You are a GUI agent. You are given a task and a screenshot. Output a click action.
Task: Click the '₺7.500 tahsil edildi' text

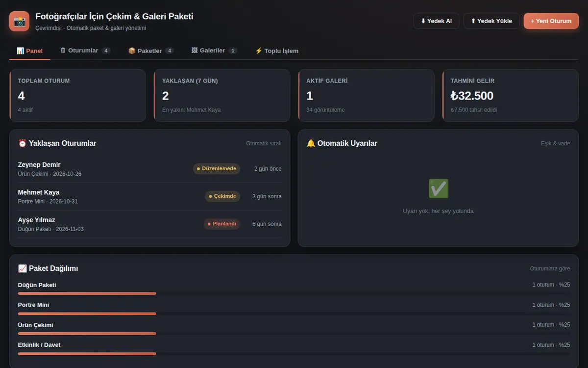pos(474,110)
